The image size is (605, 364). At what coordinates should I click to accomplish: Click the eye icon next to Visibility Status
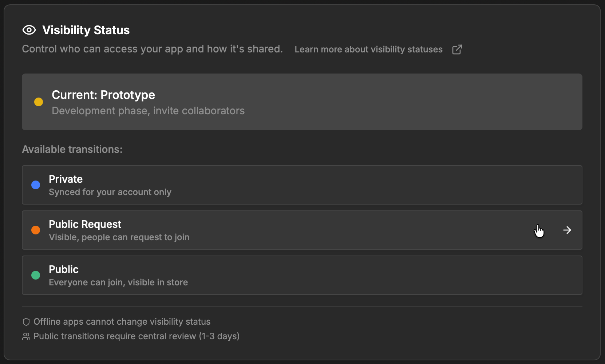click(x=29, y=30)
